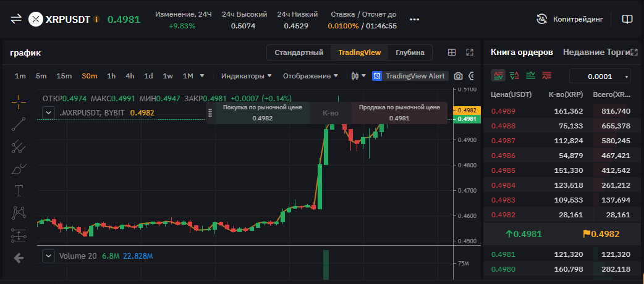Open the Недавние Торги tab

(600, 52)
